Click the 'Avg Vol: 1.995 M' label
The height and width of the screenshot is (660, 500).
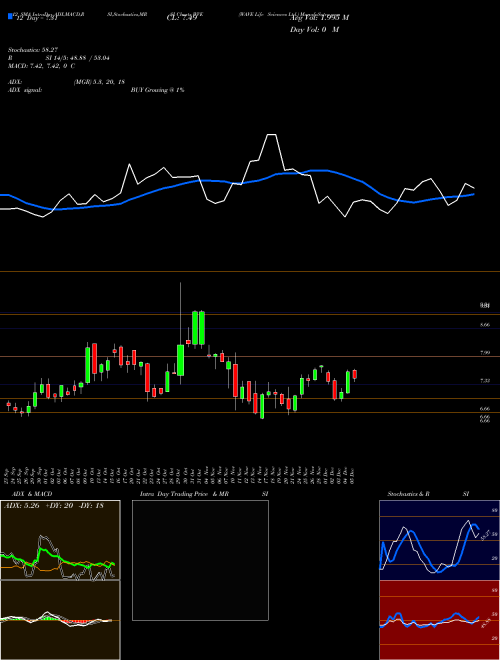coord(319,18)
